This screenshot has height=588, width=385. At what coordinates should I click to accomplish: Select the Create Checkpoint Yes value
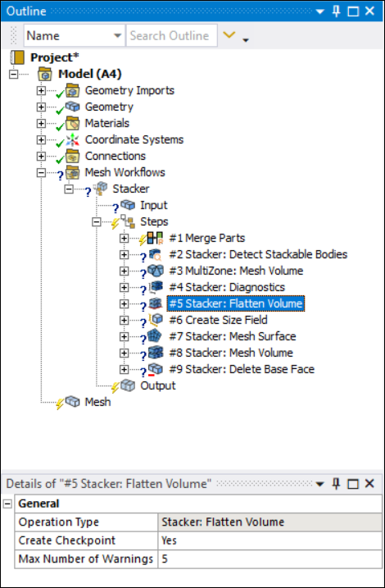(269, 540)
